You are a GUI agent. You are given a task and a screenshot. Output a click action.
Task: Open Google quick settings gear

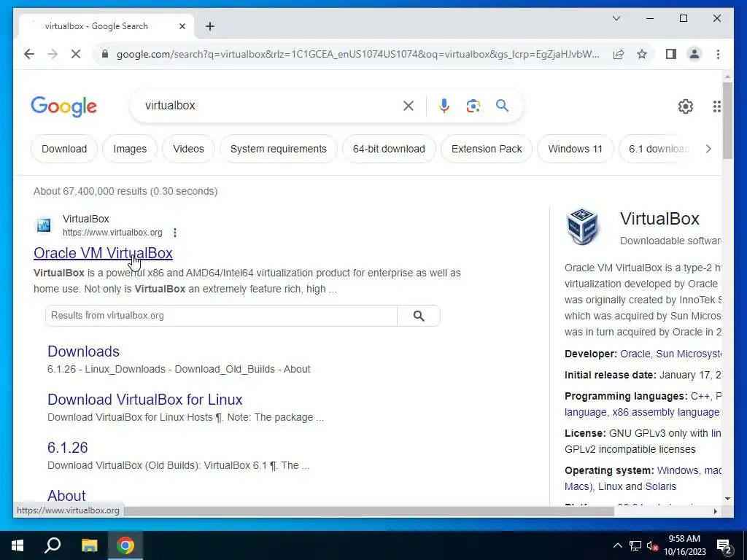686,106
